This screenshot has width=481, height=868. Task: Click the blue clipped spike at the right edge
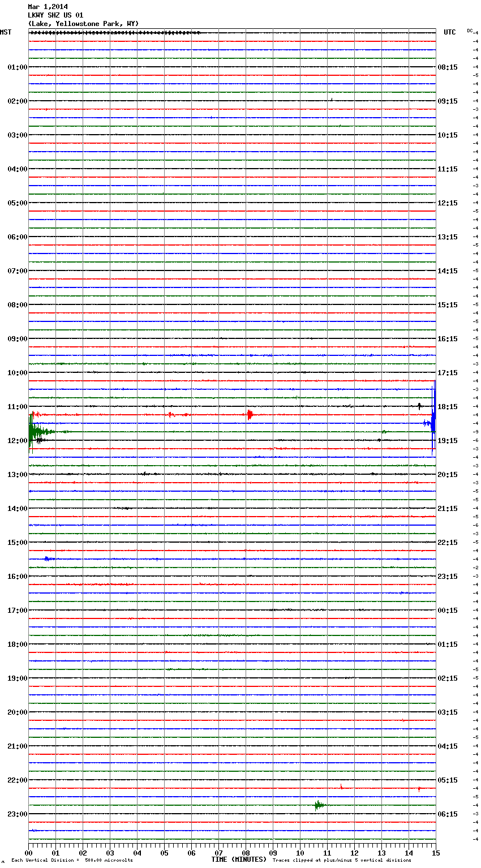point(433,422)
